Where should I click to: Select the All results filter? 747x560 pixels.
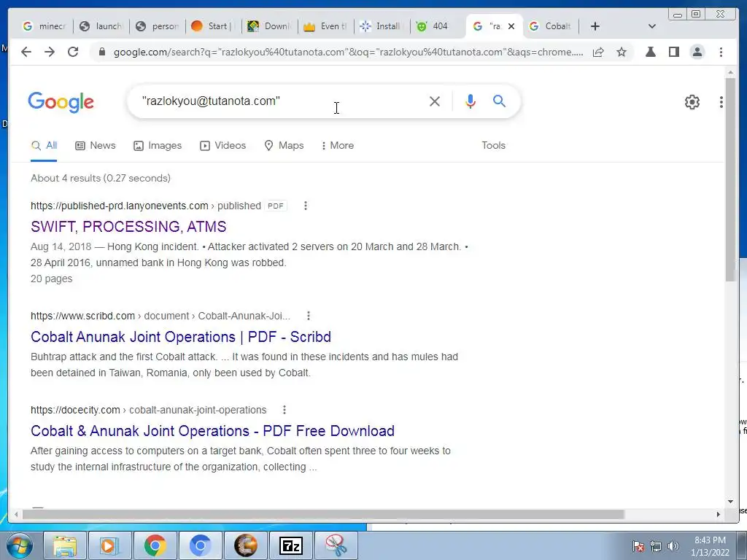[44, 145]
